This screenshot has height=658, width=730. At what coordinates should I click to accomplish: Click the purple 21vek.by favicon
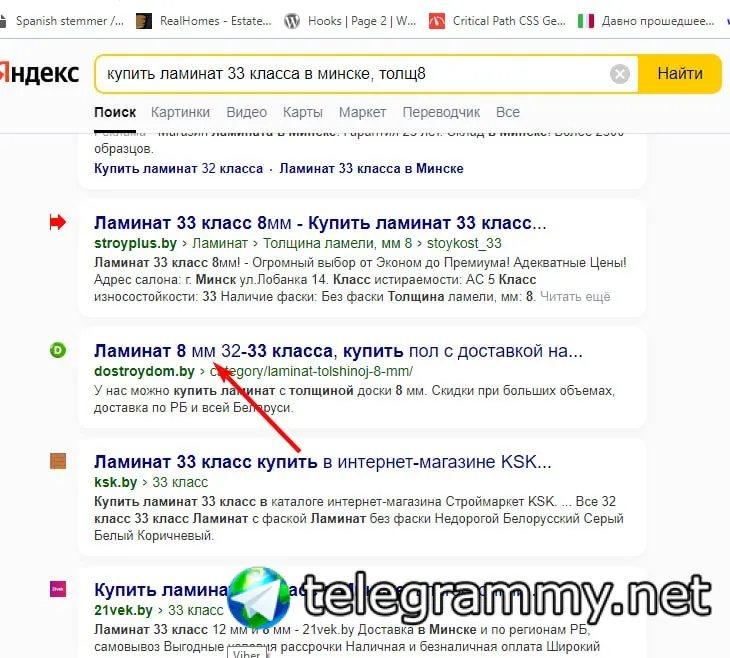58,589
